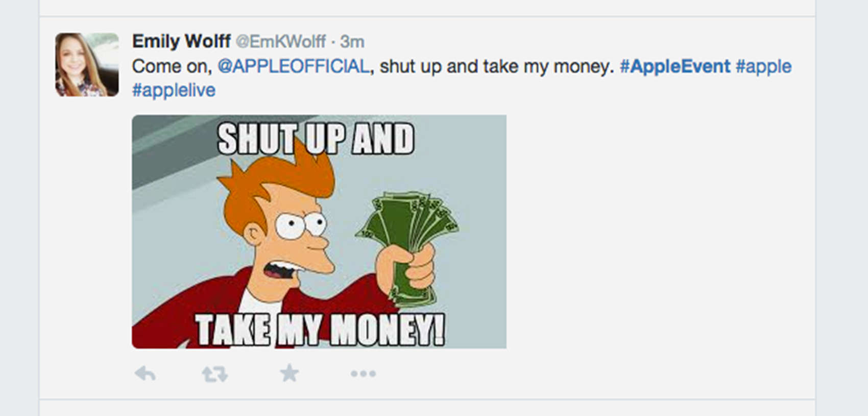Open Emily Wolff's profile picture
The image size is (868, 416).
87,65
